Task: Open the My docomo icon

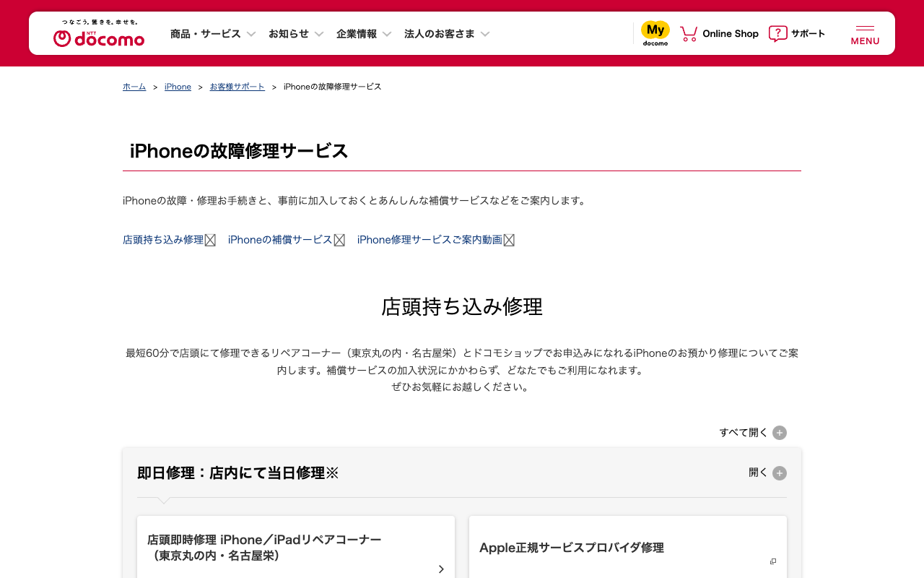Action: [655, 33]
